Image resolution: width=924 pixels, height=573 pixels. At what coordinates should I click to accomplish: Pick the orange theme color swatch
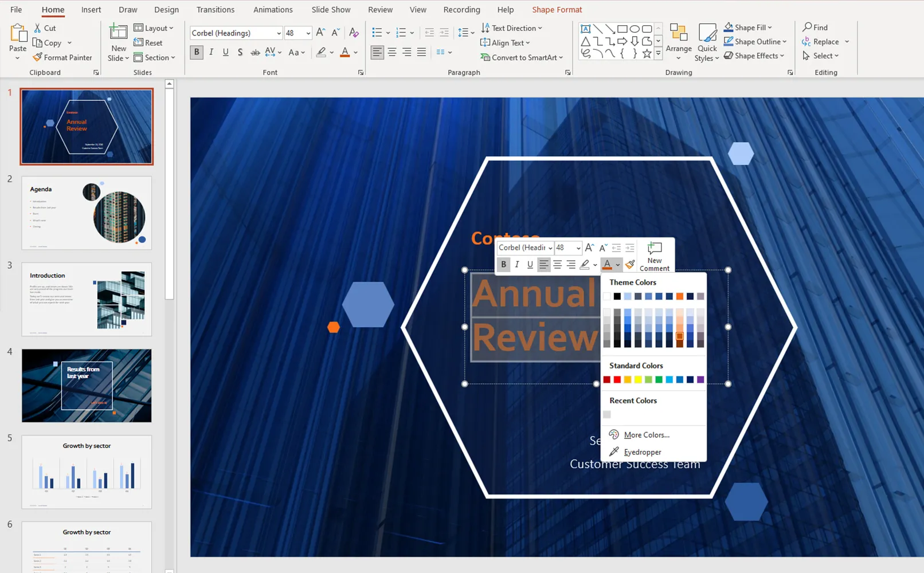tap(680, 296)
